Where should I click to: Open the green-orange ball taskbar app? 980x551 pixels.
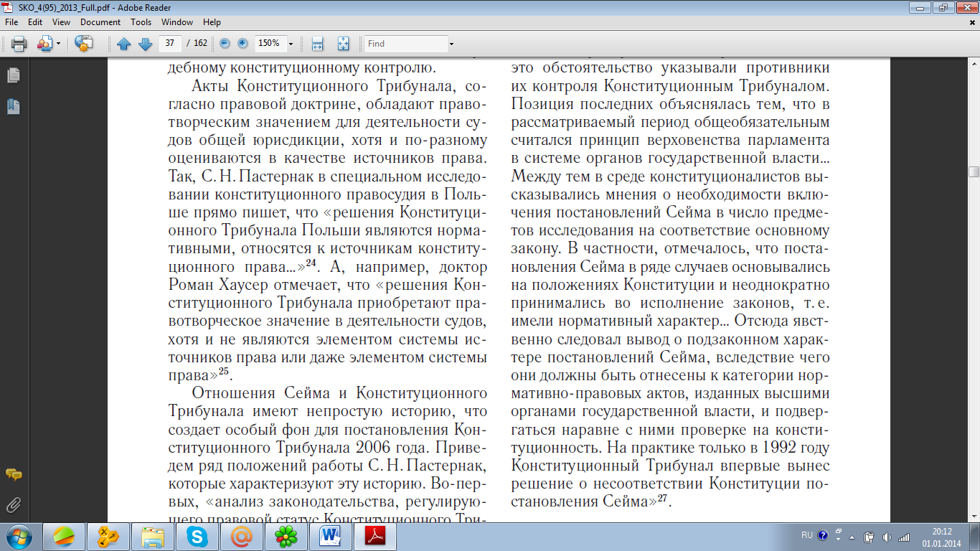(x=65, y=536)
